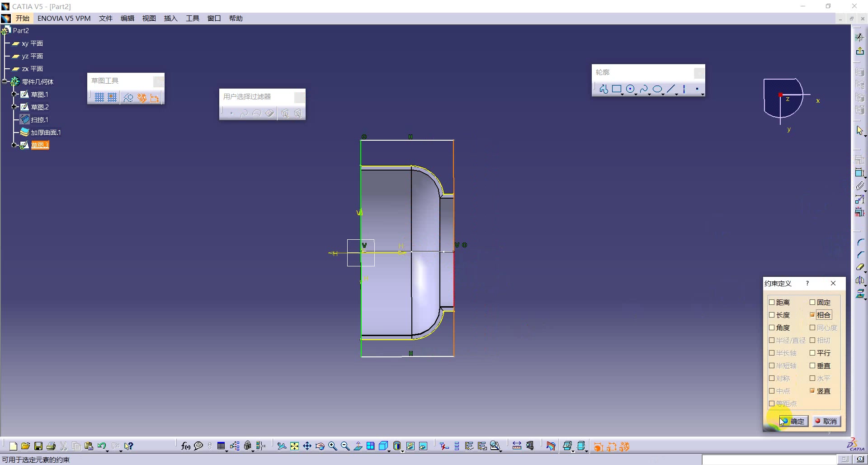The image size is (868, 465).
Task: Toggle construction/standard element mode
Action: 128,98
